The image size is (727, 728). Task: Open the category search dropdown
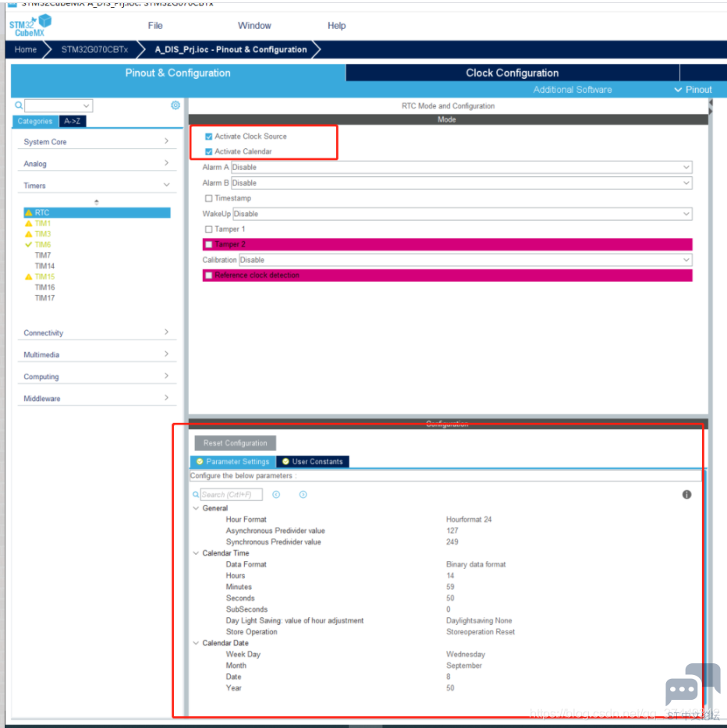[x=86, y=106]
